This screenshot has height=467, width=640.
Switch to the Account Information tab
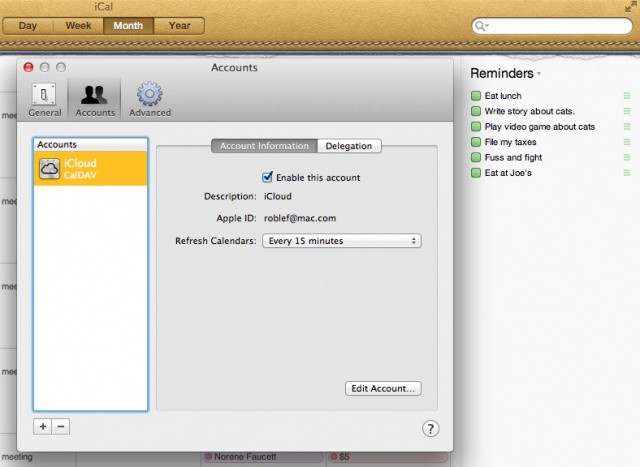(x=264, y=146)
